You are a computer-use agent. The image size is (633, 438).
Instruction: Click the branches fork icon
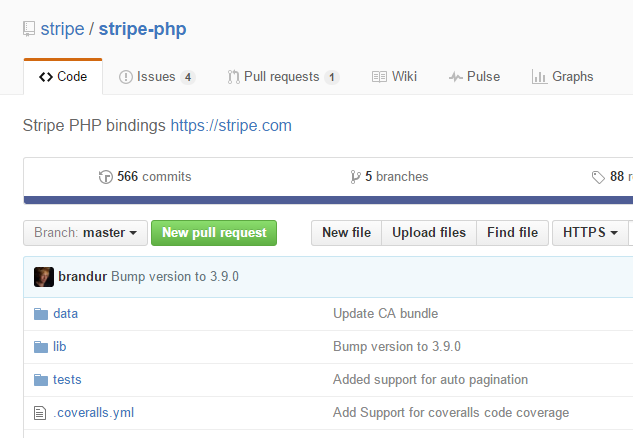point(355,177)
